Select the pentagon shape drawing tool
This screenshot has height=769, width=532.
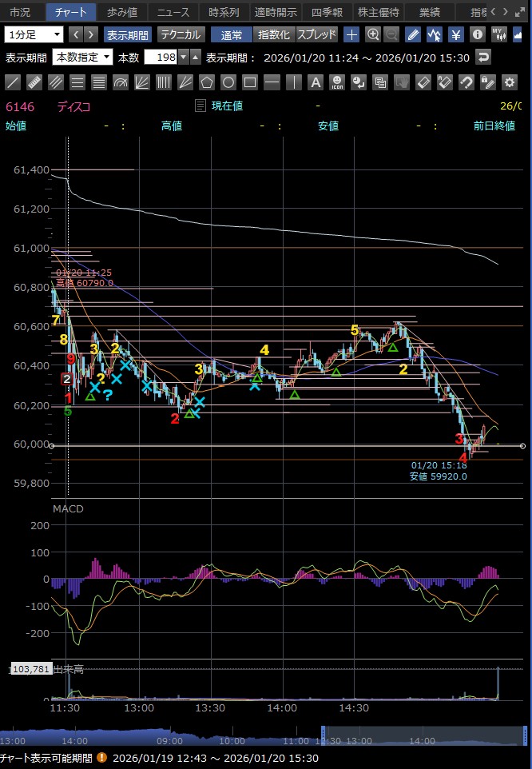207,82
